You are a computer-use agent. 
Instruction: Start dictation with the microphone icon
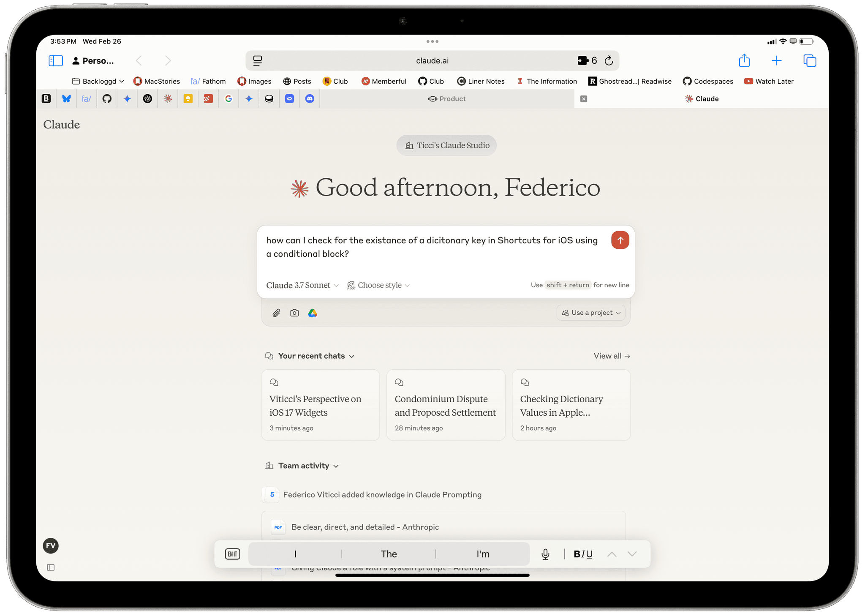coord(545,554)
